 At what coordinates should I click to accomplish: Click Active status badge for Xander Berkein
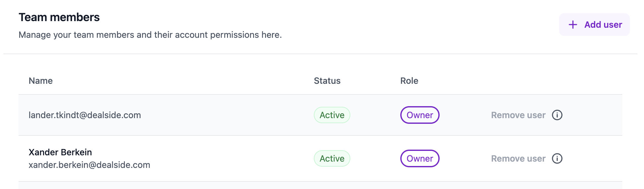pos(332,158)
